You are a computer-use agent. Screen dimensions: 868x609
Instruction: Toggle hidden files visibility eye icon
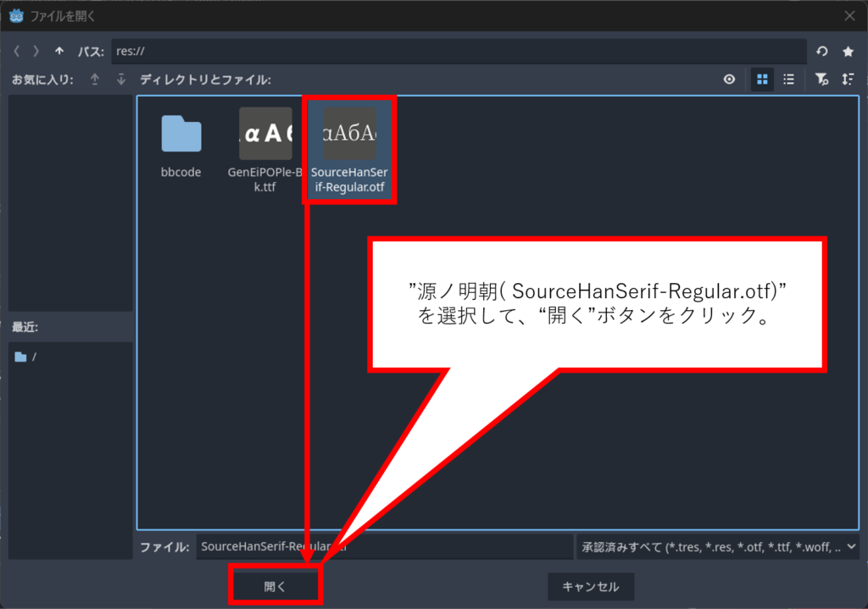(x=729, y=80)
